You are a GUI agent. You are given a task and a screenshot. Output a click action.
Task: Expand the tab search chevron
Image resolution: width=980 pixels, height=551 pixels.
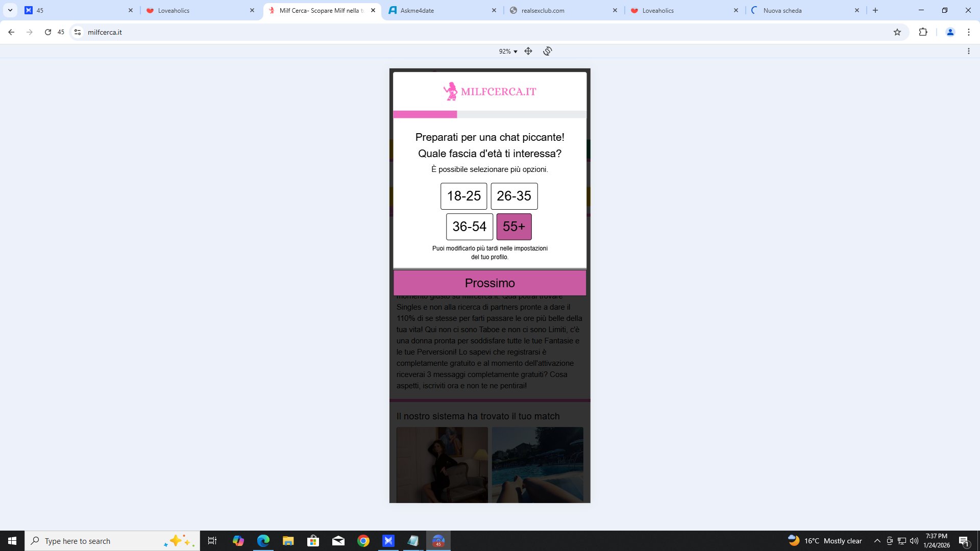[10, 10]
